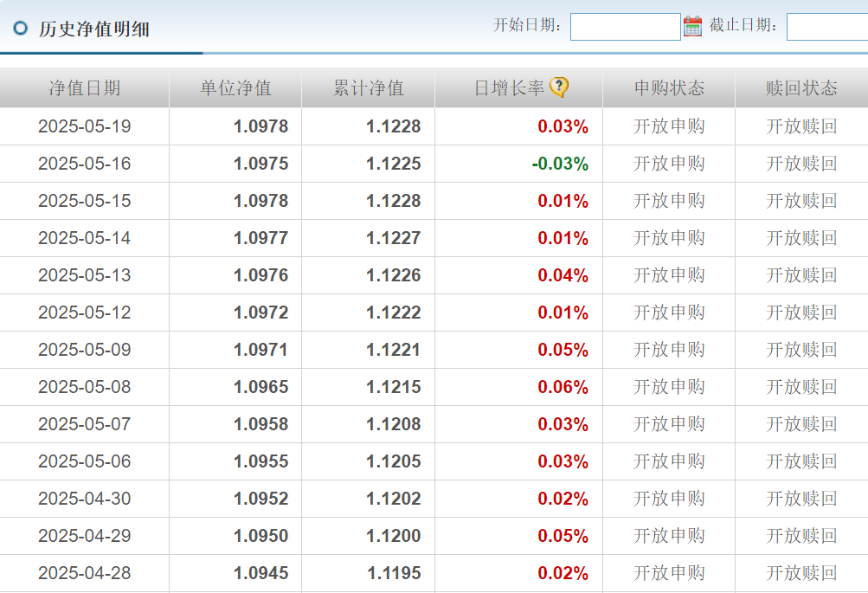Click cumulative net value 1.1200

point(394,535)
